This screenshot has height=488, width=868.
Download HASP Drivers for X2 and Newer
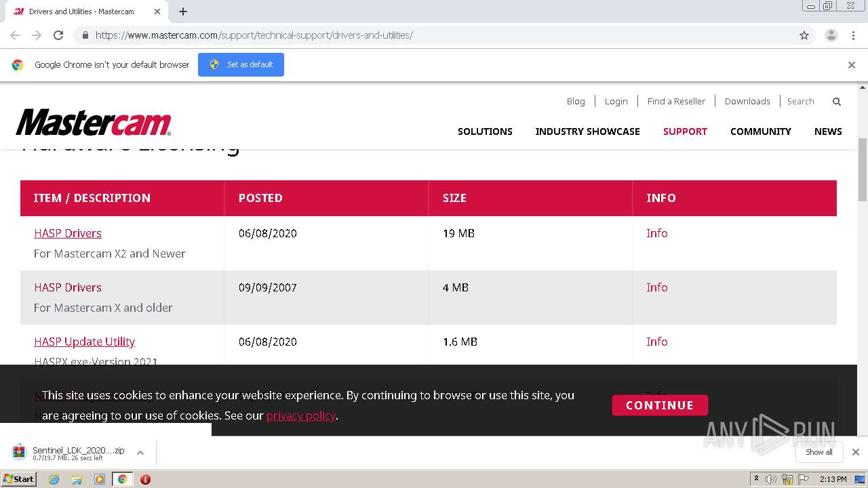click(x=68, y=233)
